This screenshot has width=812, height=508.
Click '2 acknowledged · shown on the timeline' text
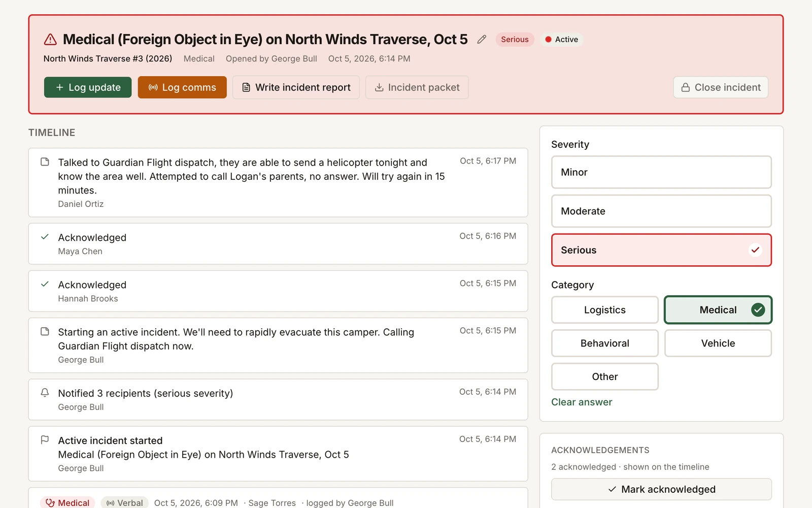(x=630, y=467)
